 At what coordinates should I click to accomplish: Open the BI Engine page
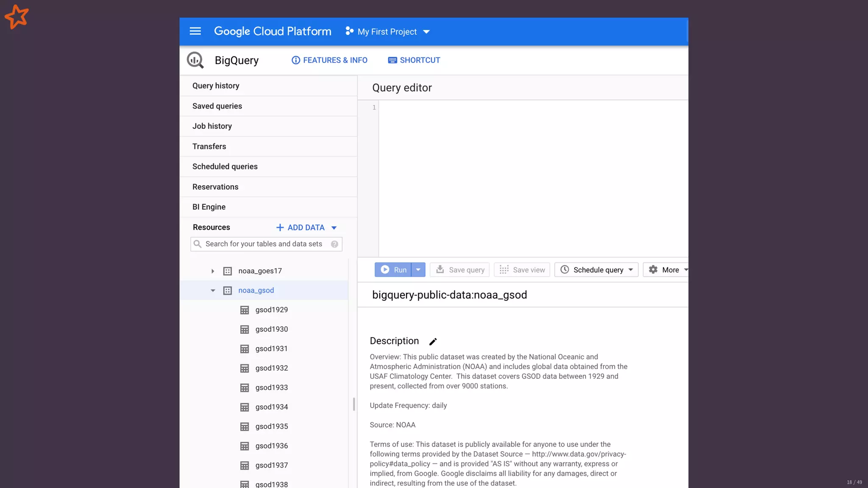(209, 207)
